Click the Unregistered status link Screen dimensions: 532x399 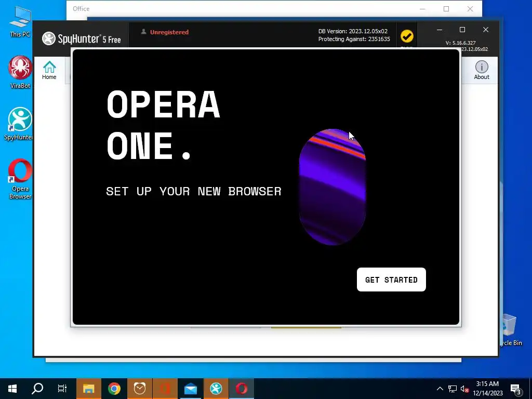(169, 32)
